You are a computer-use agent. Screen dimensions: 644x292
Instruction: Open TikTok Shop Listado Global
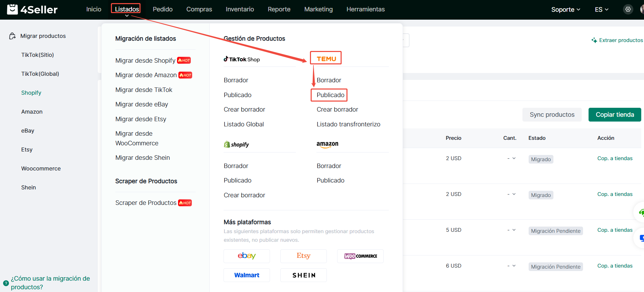coord(243,124)
